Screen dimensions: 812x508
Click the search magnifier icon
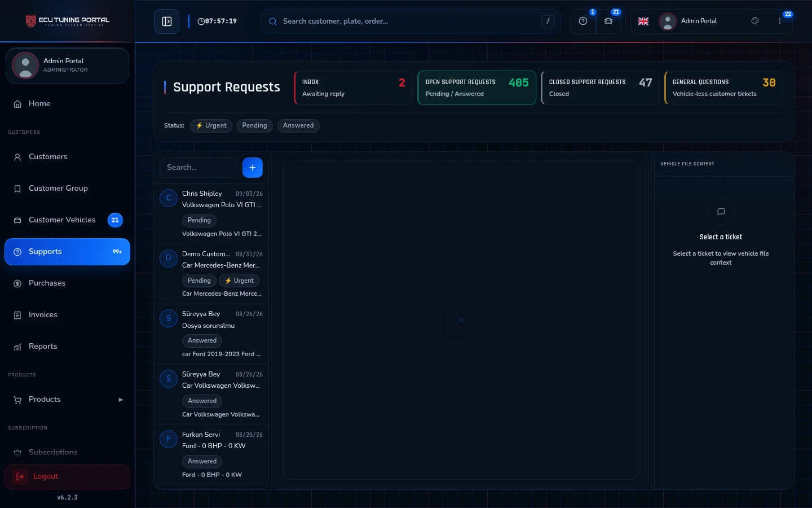coord(273,21)
